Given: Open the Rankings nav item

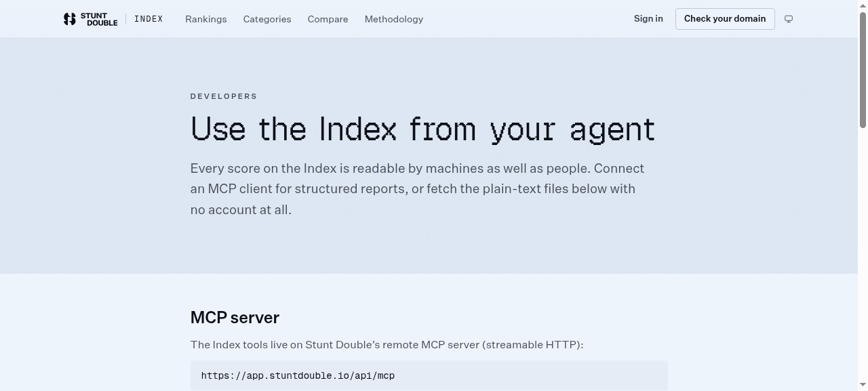Looking at the screenshot, I should (206, 19).
